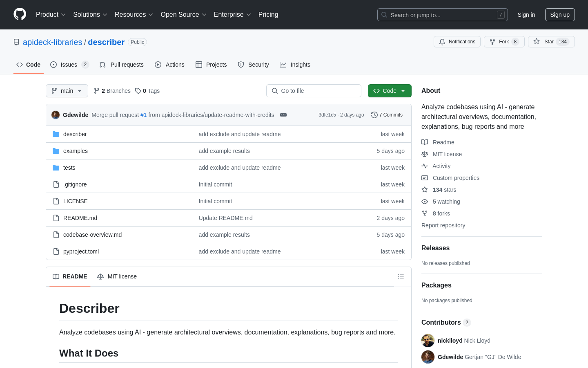Open the Activity link

436,166
